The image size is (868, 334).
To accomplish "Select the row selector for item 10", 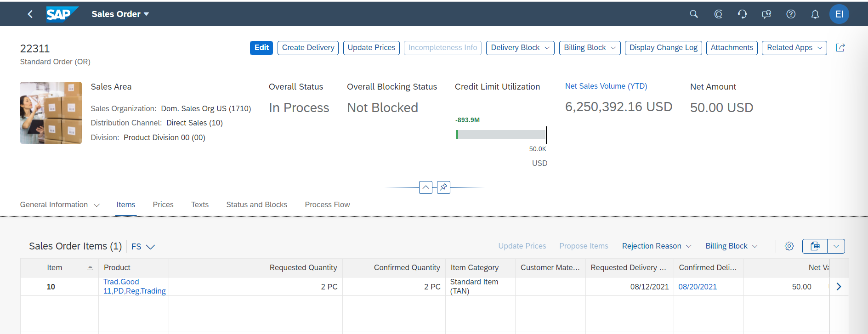I will point(31,287).
